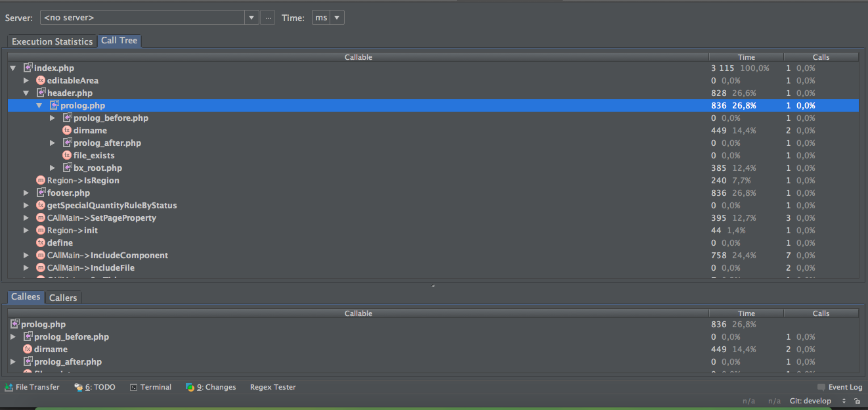Collapse the prolog.php tree node
Screen dimensions: 868x410
tap(39, 105)
